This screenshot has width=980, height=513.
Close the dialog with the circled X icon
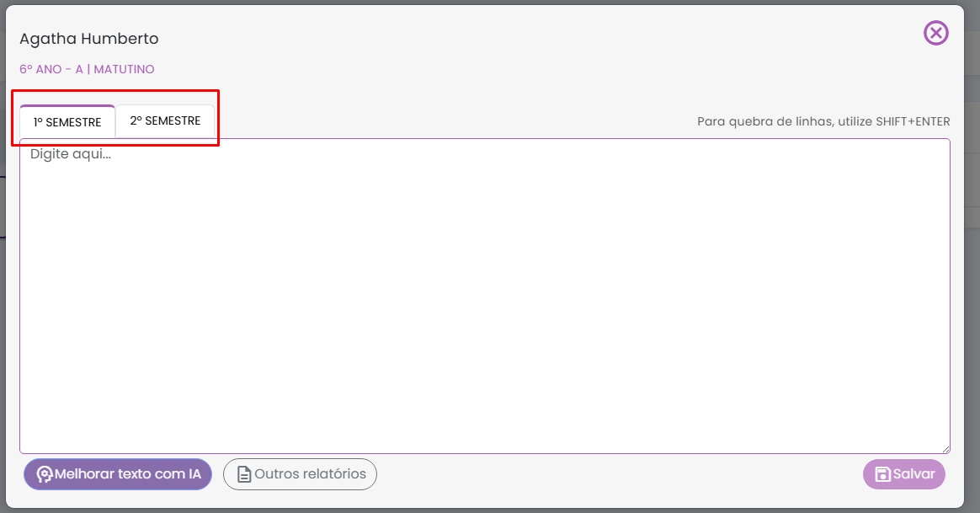pyautogui.click(x=935, y=33)
